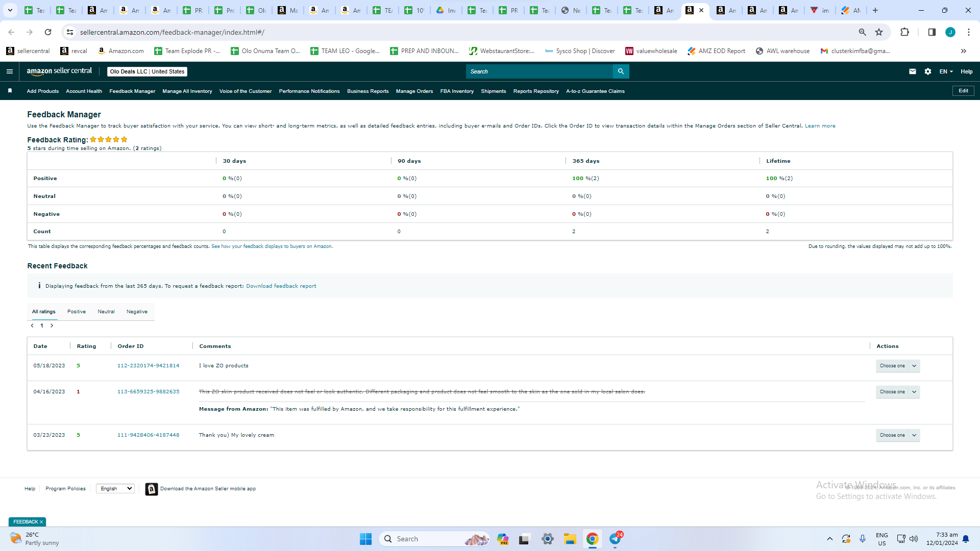The height and width of the screenshot is (551, 980).
Task: Open the EN language dropdown in the header
Action: pyautogui.click(x=946, y=71)
